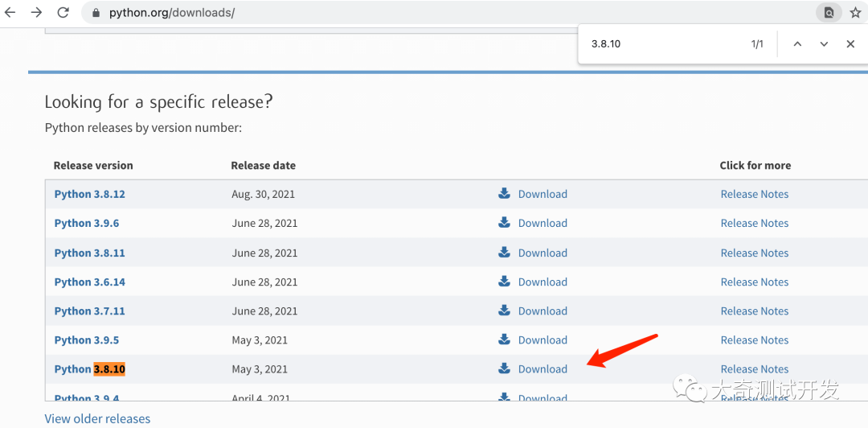
Task: Click download icon for Python 3.9.5
Action: click(x=504, y=340)
